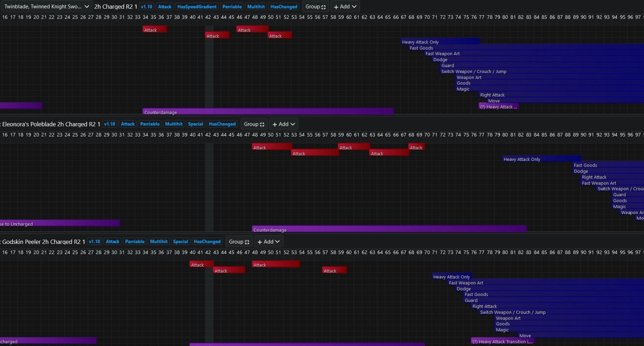Screen dimensions: 644x346
Task: Click the HasChanged tag on Eleonora's Poleblade row
Action: (x=222, y=124)
